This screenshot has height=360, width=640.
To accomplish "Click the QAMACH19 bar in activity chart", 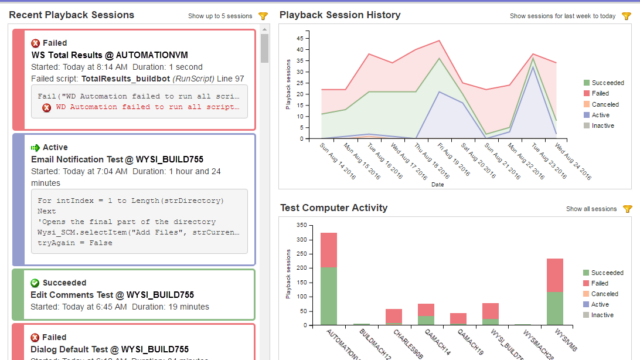I will (458, 319).
